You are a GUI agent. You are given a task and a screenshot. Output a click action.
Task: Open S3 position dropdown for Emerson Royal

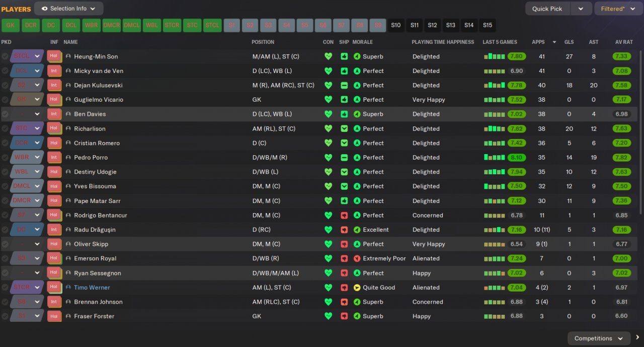[27, 258]
